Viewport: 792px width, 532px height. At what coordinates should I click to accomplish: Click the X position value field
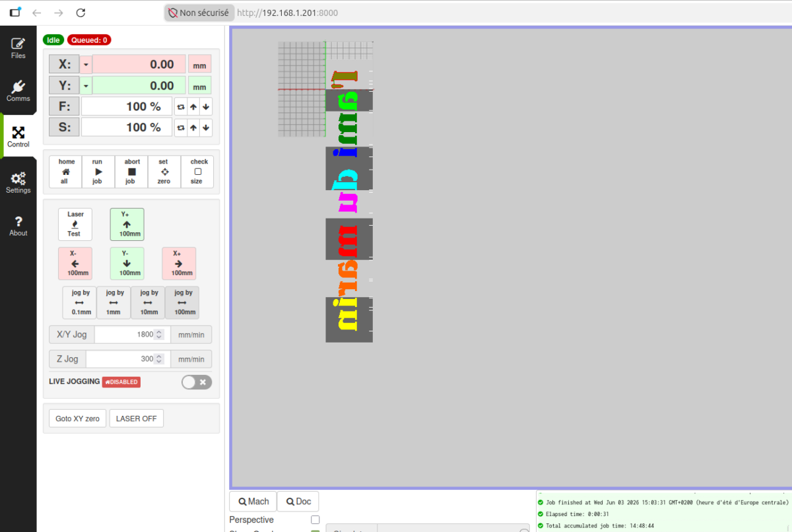(x=139, y=65)
